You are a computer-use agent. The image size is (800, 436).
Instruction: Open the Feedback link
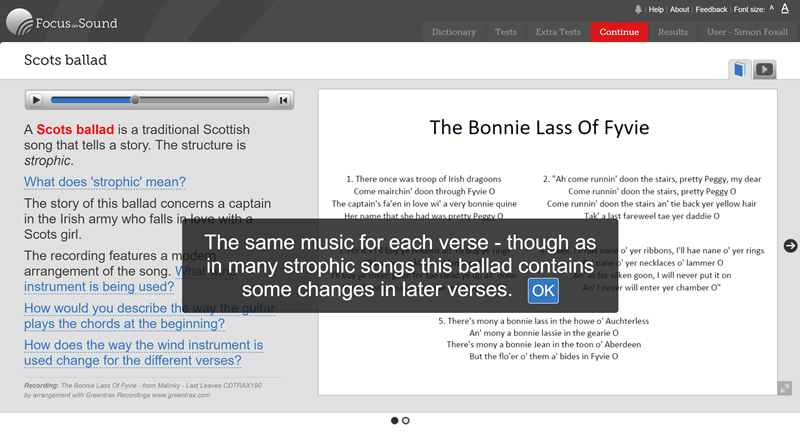coord(711,9)
